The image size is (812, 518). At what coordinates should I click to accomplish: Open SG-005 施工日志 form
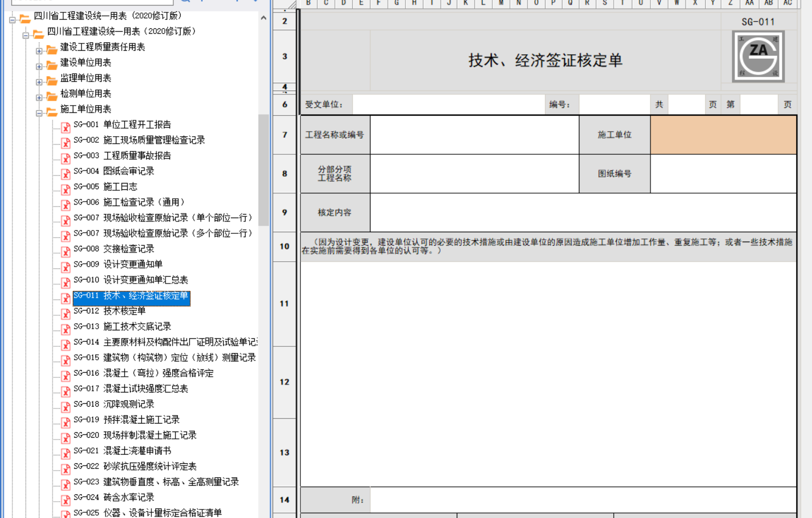pyautogui.click(x=105, y=187)
